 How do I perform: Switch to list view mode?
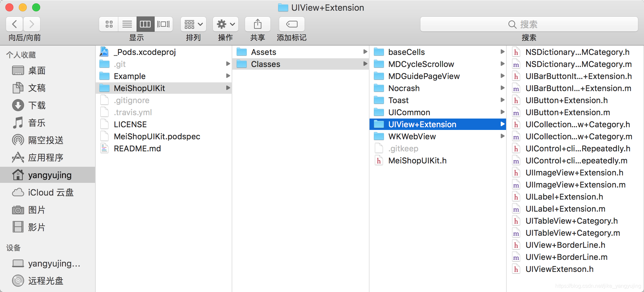pos(127,24)
